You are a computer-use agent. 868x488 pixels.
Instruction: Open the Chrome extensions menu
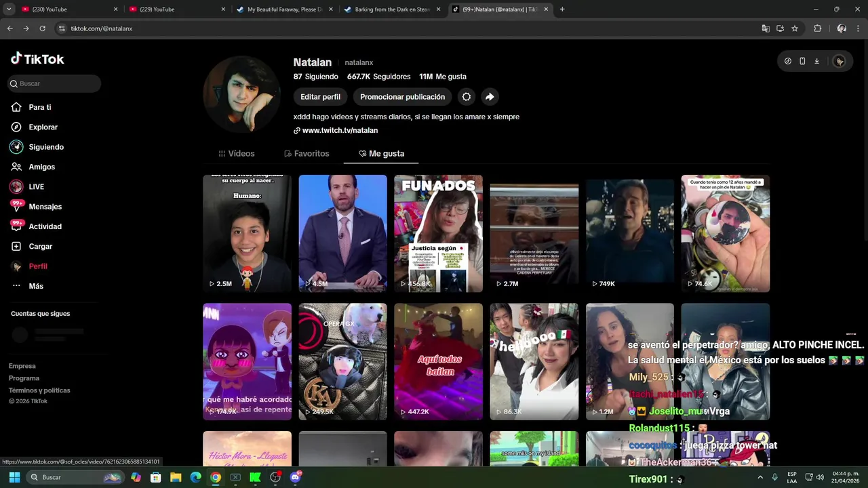point(817,28)
